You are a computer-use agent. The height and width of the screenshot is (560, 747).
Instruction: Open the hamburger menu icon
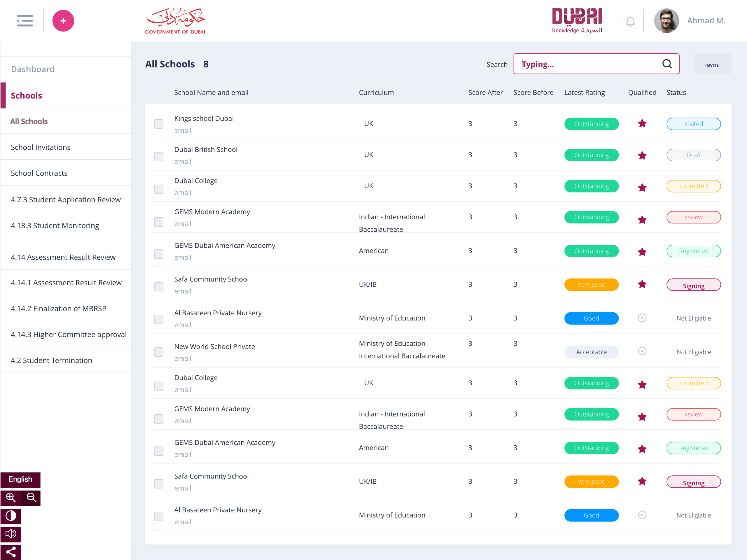[x=25, y=21]
